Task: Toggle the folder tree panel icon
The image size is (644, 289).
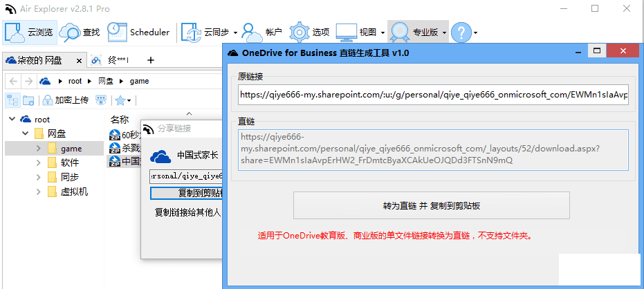Action: coord(12,100)
